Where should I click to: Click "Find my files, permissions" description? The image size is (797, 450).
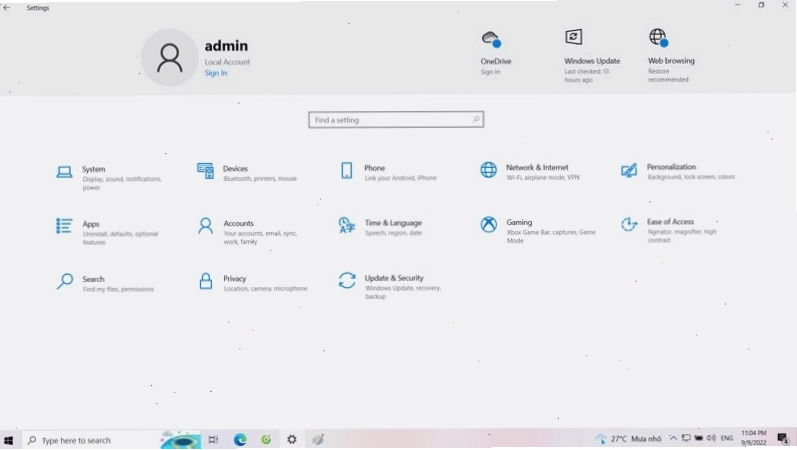tap(118, 289)
